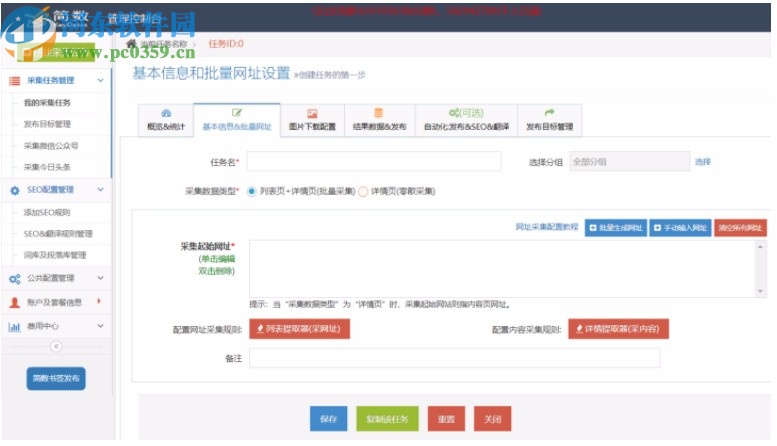
Task: Open 采集今日头条 in sidebar
Action: coord(48,167)
